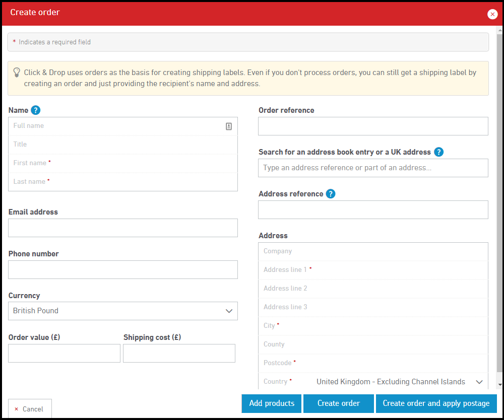This screenshot has height=420, width=504.
Task: Close the Create order dialog
Action: click(492, 14)
